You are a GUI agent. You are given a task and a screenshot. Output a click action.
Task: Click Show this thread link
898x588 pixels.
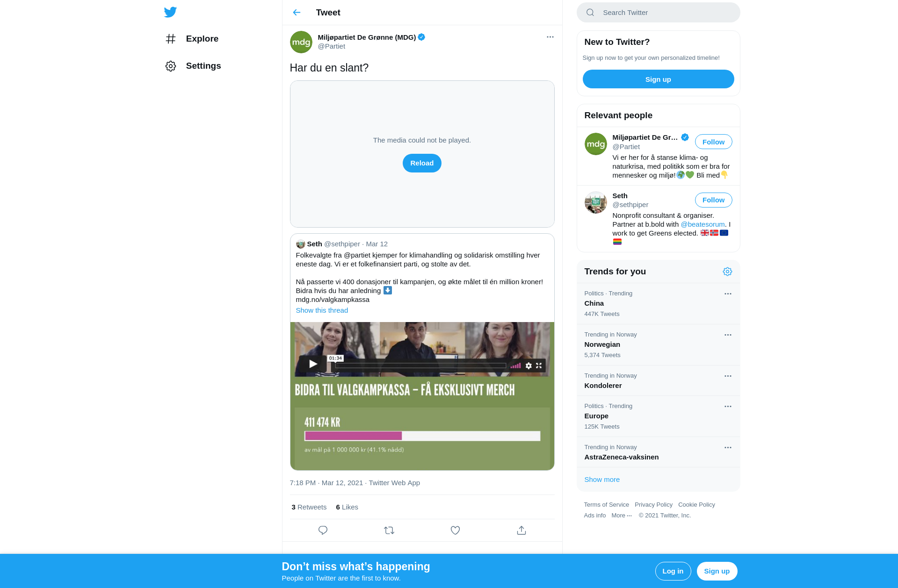pos(322,310)
